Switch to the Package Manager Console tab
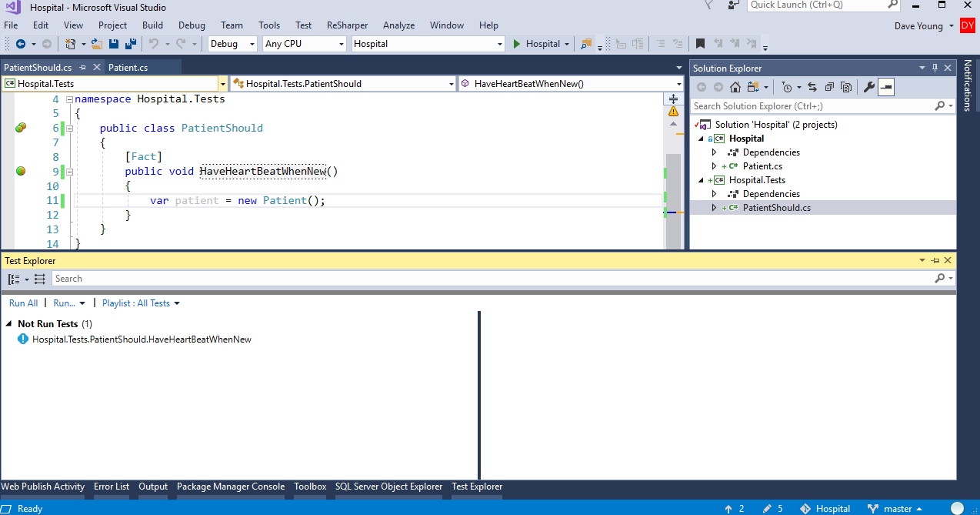The image size is (980, 515). (231, 487)
